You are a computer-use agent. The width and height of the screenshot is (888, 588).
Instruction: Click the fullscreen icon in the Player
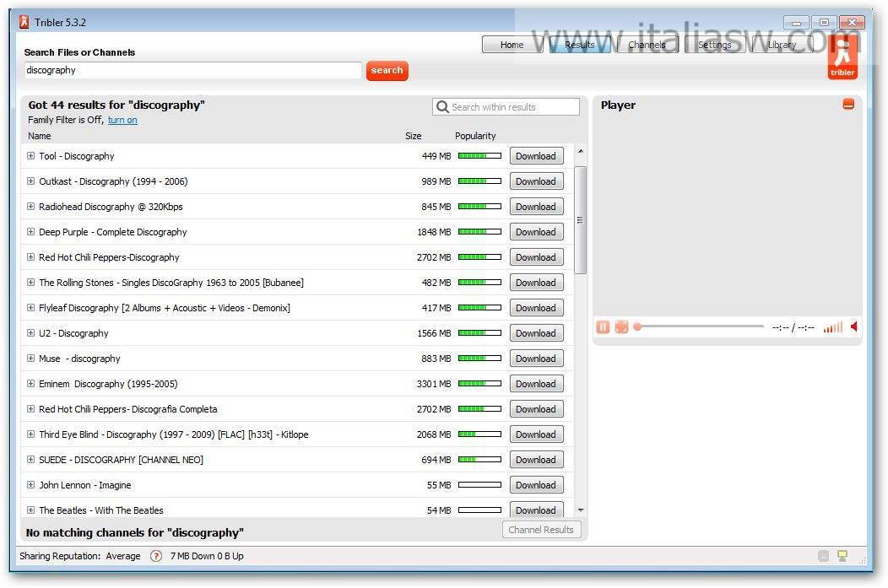pyautogui.click(x=621, y=327)
